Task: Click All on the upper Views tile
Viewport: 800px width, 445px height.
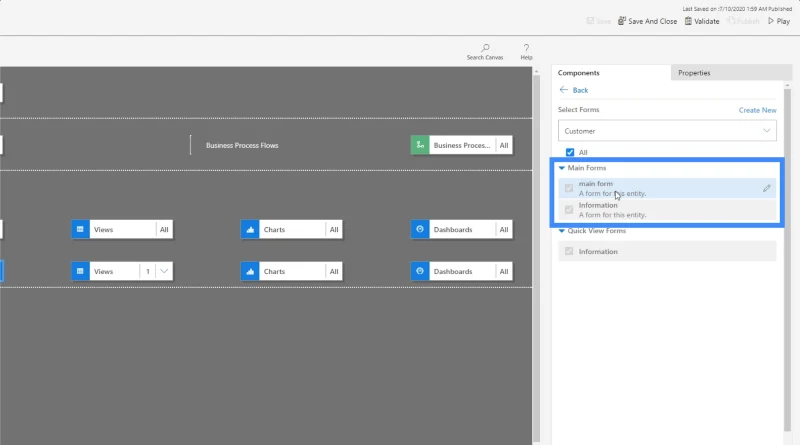Action: coord(164,230)
